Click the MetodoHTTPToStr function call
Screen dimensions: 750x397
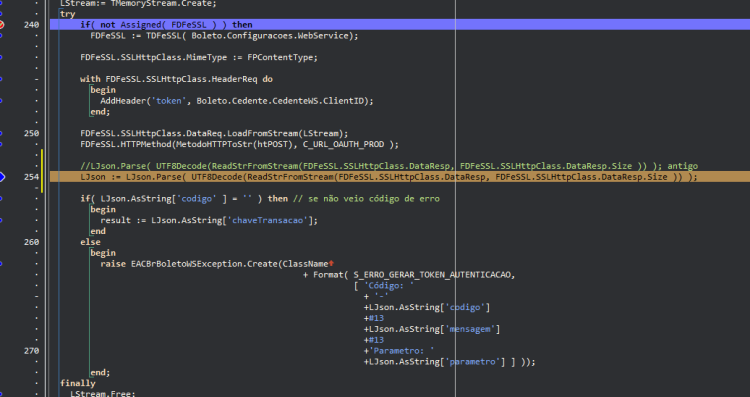[x=214, y=144]
